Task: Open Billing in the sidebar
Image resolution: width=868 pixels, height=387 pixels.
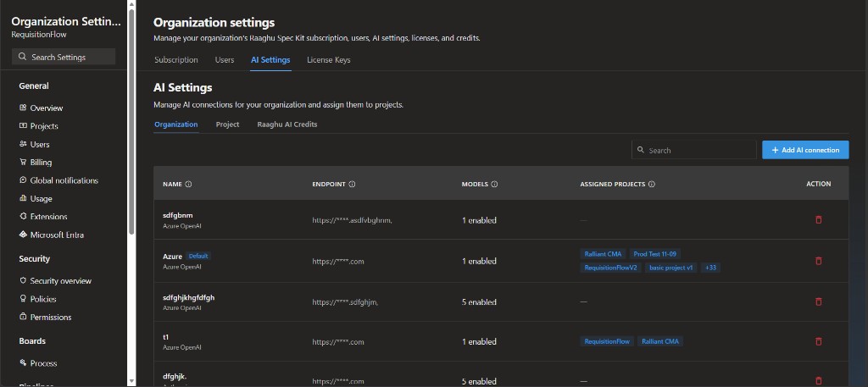Action: 41,162
